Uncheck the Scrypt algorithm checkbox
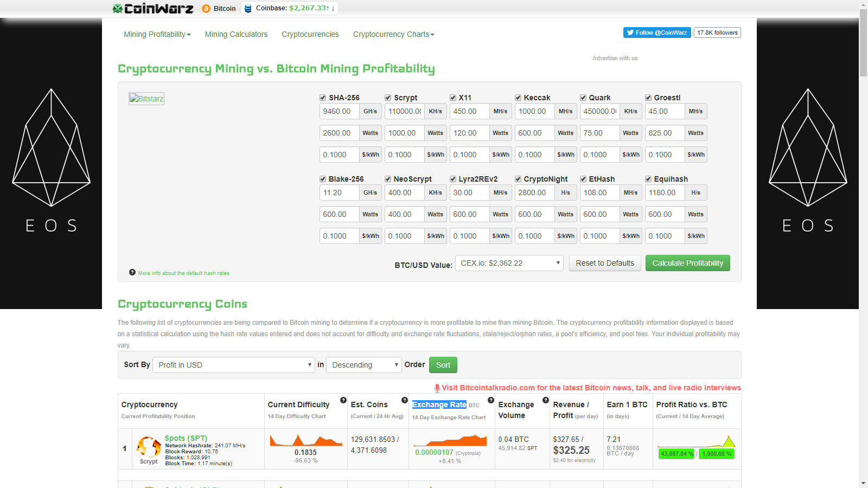Image resolution: width=868 pixels, height=488 pixels. tap(388, 98)
